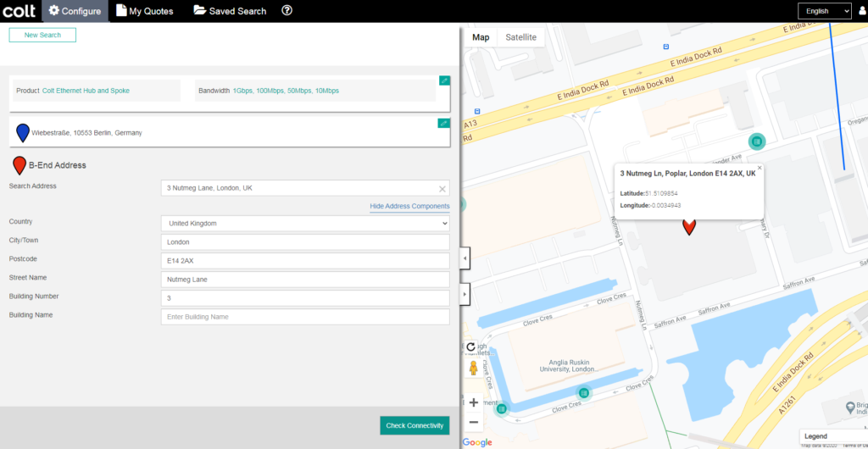This screenshot has width=868, height=449.
Task: Click the help question mark icon
Action: [287, 10]
